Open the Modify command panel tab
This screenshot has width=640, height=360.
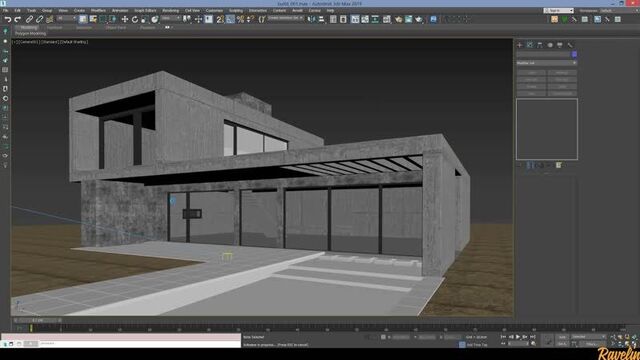530,45
